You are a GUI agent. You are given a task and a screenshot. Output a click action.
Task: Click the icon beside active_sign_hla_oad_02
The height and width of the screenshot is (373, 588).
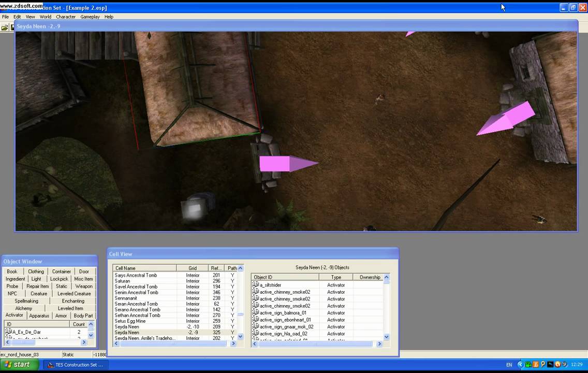[256, 334]
